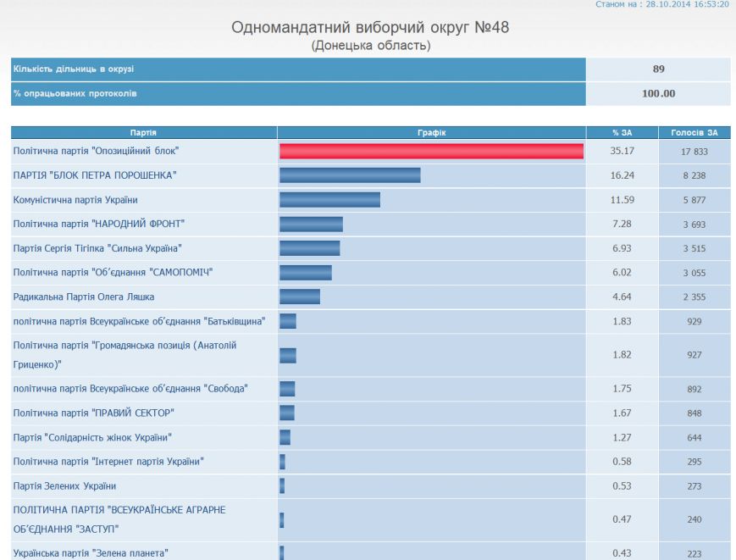This screenshot has width=736, height=560.
Task: Select the value 89 for precincts count
Action: (659, 69)
